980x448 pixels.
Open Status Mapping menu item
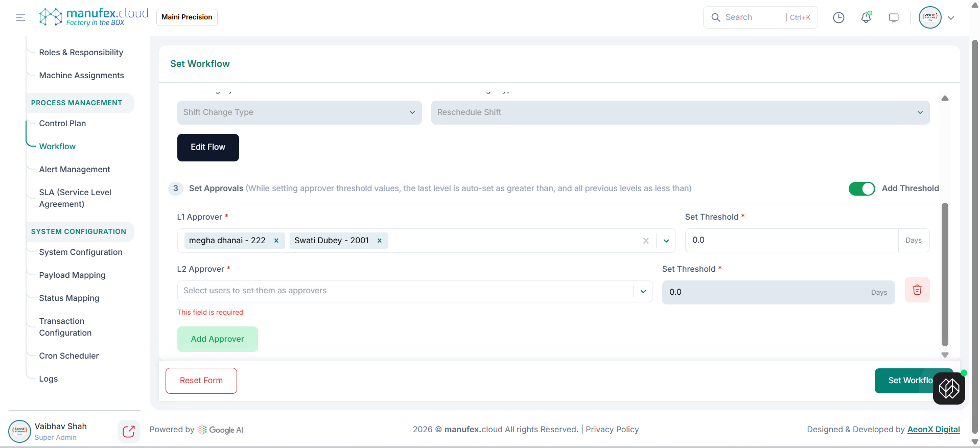(x=69, y=298)
